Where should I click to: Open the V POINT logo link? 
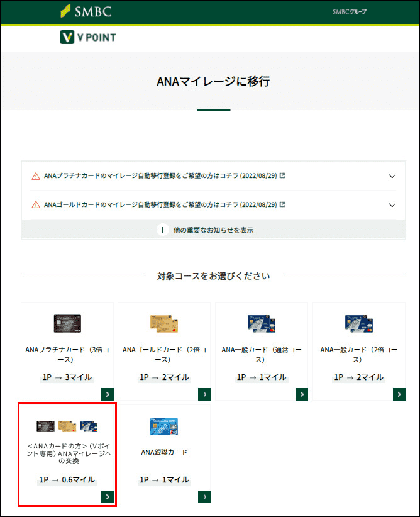tap(88, 38)
